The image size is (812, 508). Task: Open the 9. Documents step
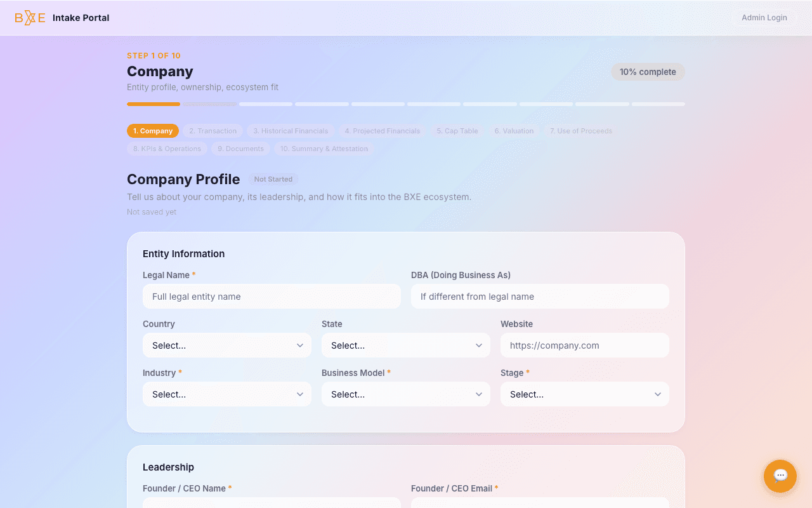[240, 149]
